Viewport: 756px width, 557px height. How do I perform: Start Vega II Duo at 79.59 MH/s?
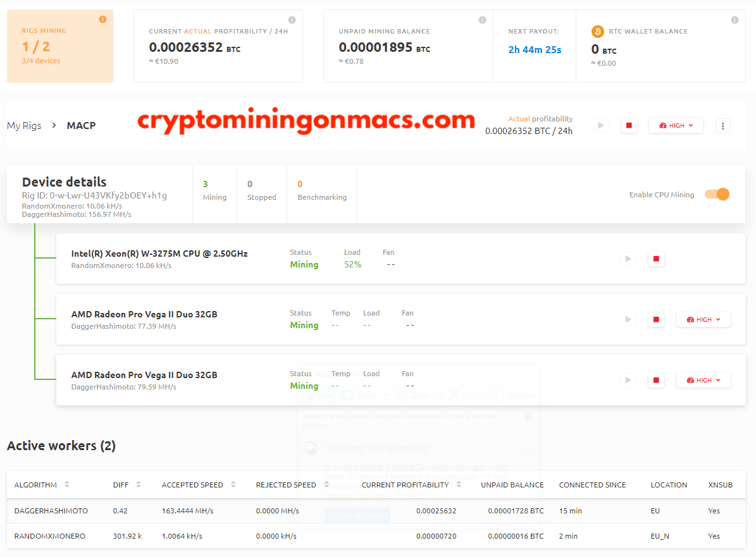[628, 380]
